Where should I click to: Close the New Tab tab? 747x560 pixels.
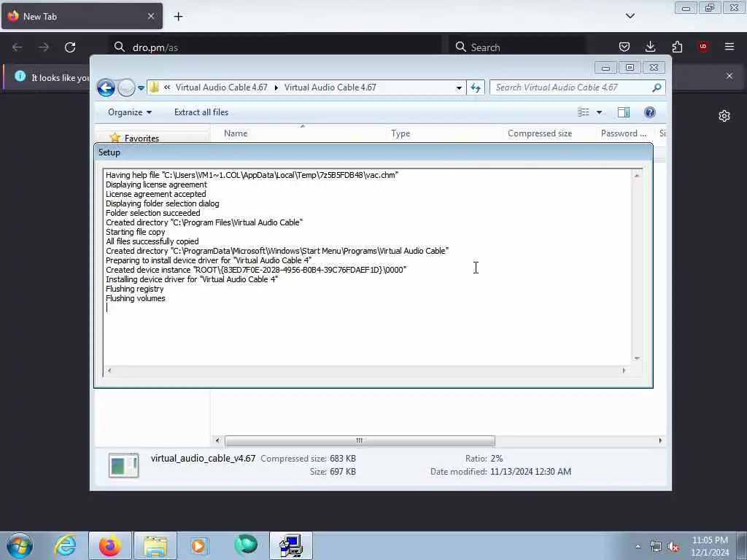tap(151, 16)
